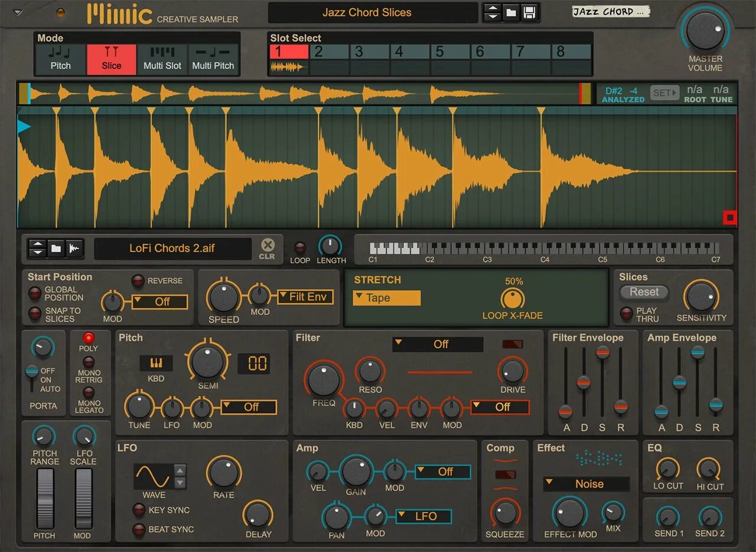The image size is (756, 552).
Task: Click the SPEED knob
Action: click(x=224, y=298)
